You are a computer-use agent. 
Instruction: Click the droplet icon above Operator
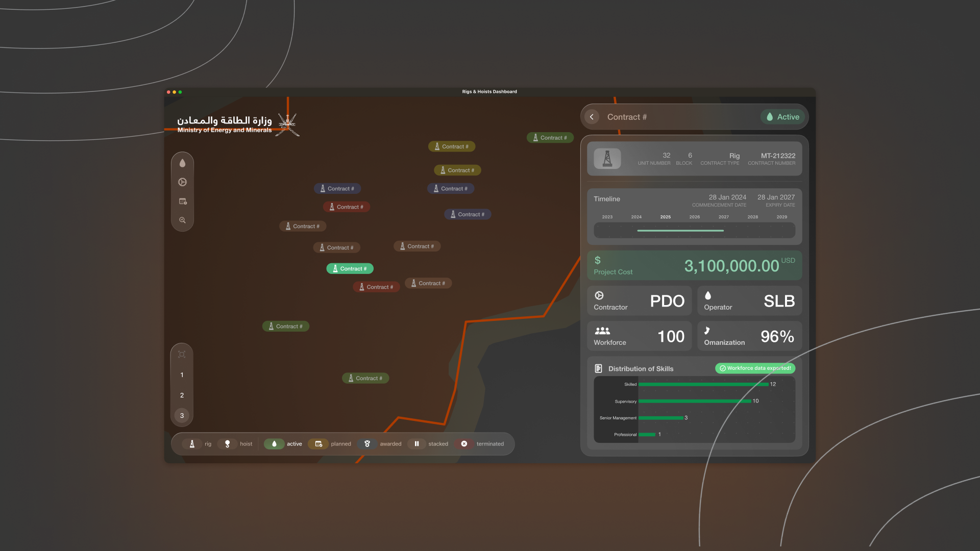click(708, 295)
